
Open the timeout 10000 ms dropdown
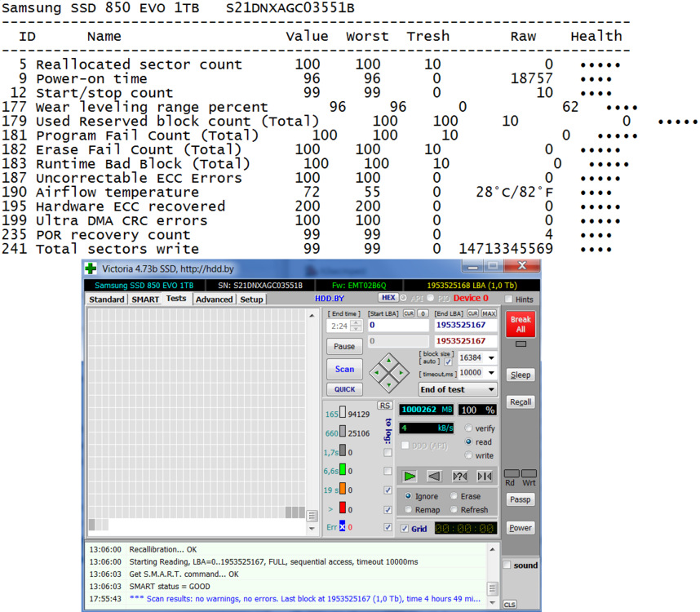point(491,373)
